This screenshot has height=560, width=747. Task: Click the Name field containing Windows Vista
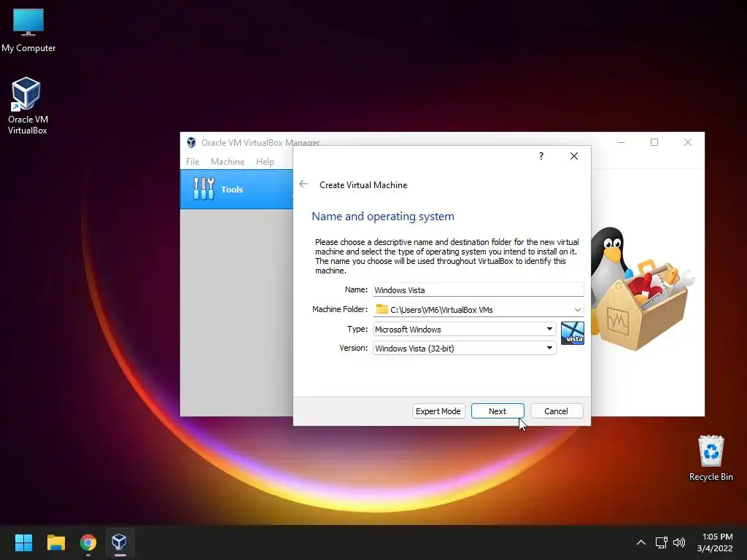(x=478, y=290)
